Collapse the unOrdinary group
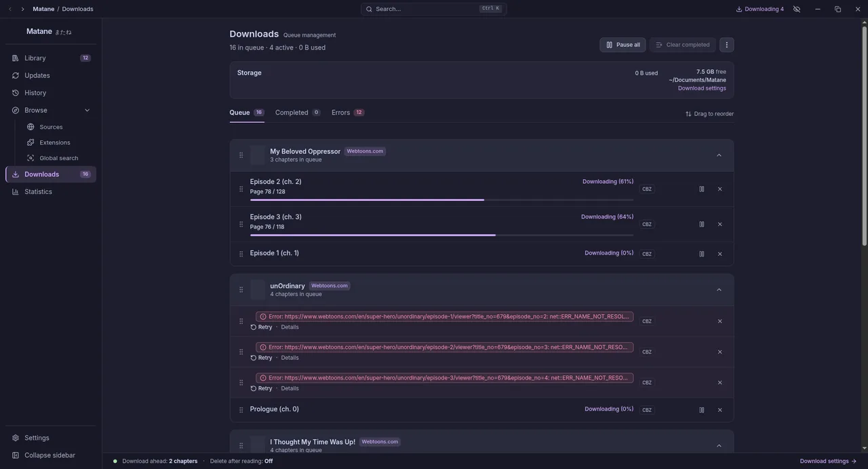The image size is (868, 469). [719, 290]
